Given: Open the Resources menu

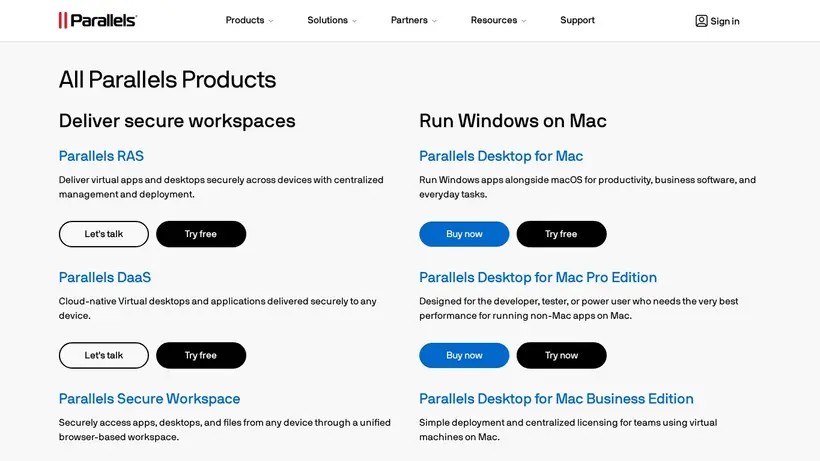Looking at the screenshot, I should click(494, 20).
